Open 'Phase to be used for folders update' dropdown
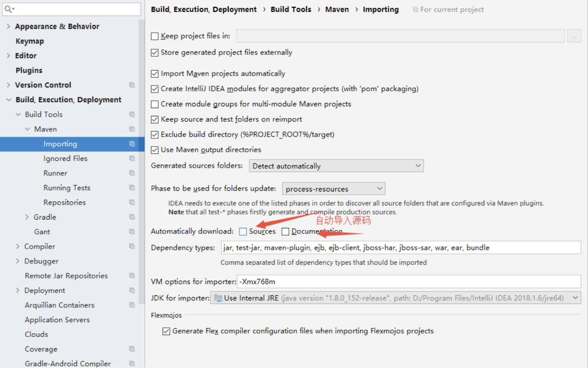Screen dimensions: 588x368 [334, 189]
